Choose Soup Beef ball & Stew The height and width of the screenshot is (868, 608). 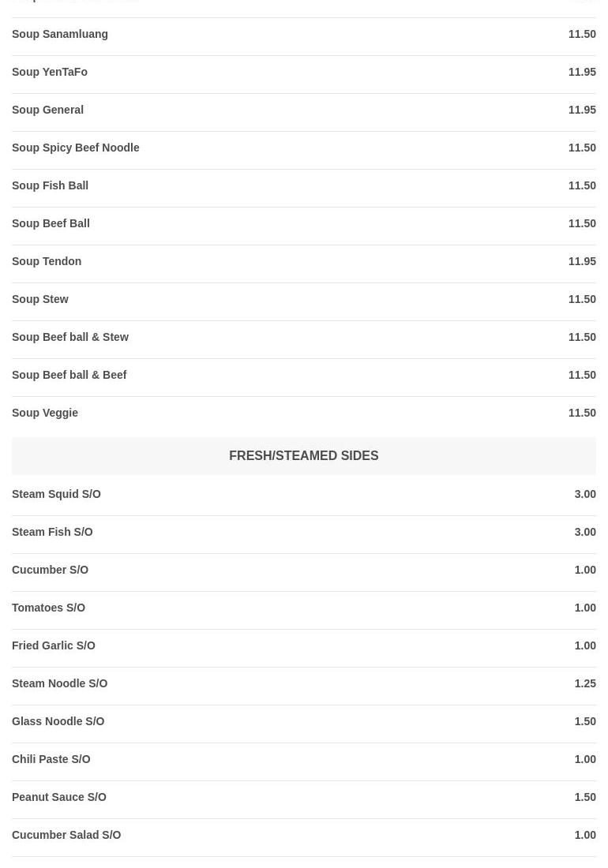point(70,338)
